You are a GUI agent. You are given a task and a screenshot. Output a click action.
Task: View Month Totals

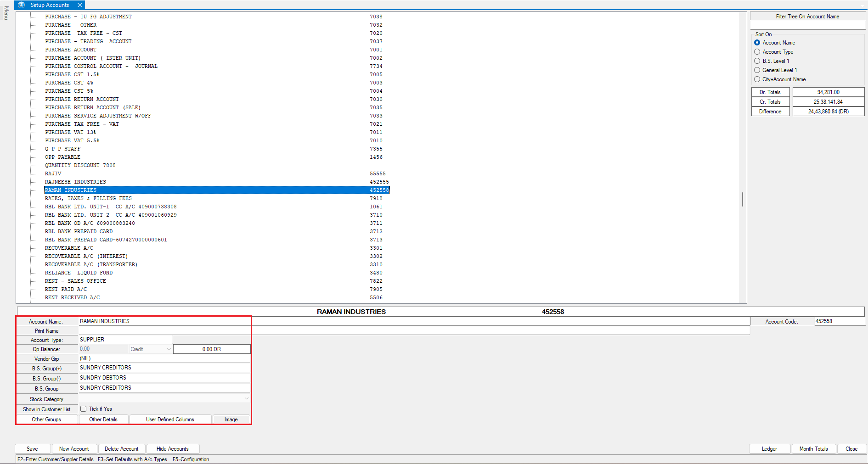(x=813, y=449)
